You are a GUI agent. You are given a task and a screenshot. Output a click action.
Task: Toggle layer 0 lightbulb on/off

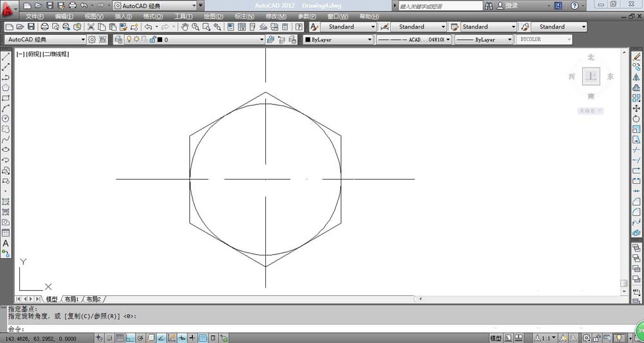[x=128, y=40]
